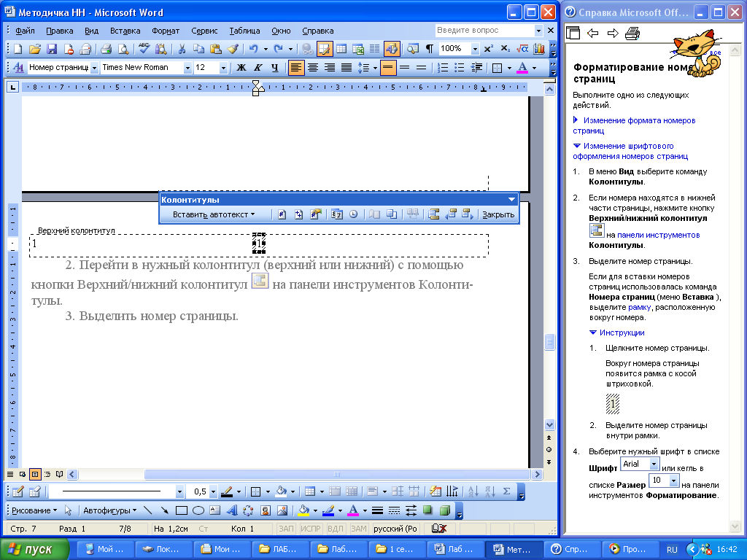The width and height of the screenshot is (747, 560).
Task: Undo the last action
Action: click(x=253, y=49)
